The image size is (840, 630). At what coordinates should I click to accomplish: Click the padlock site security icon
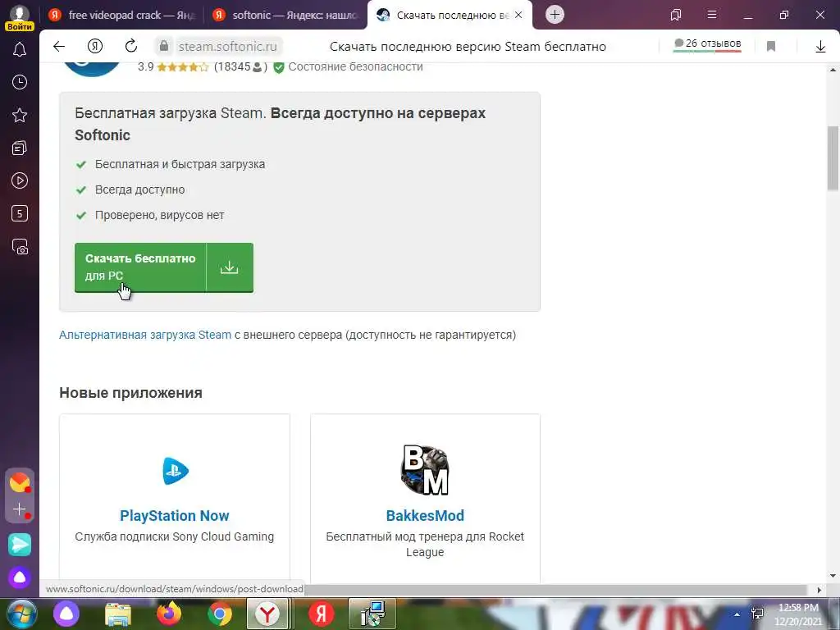[164, 47]
